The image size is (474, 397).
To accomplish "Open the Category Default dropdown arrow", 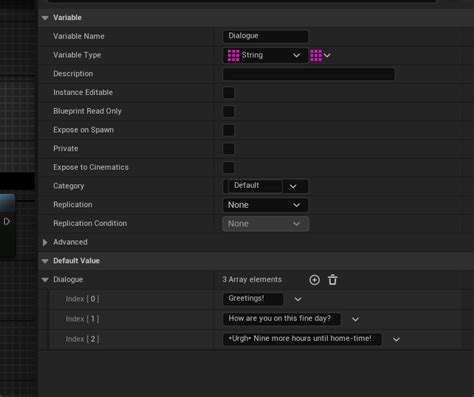I will pyautogui.click(x=293, y=186).
